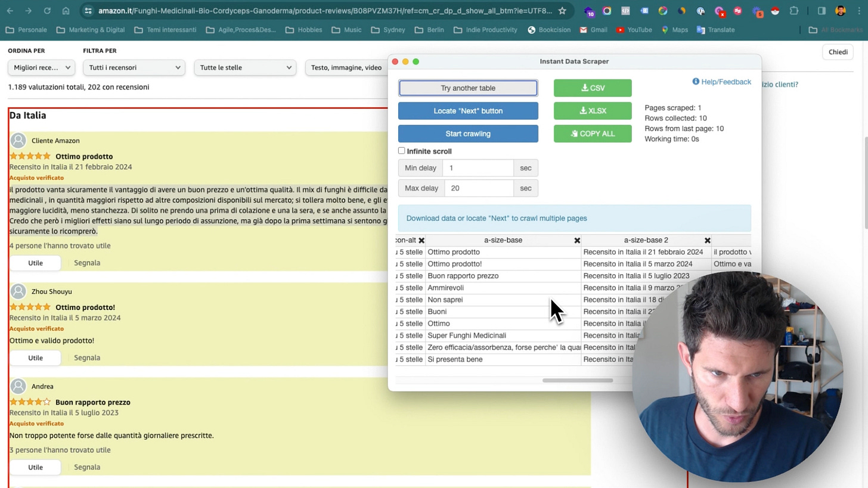Click the Locate "Next" button
The height and width of the screenshot is (488, 868).
(x=468, y=111)
